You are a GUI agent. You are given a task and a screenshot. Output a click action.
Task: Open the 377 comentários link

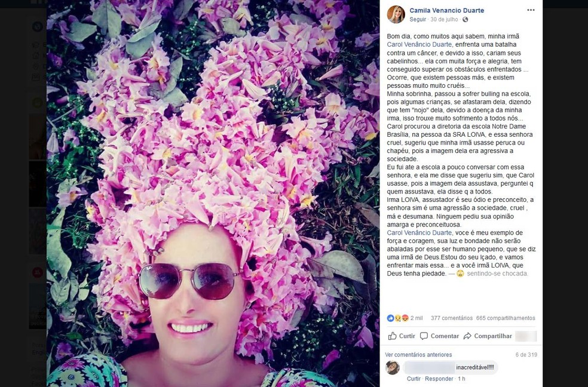[x=452, y=318]
